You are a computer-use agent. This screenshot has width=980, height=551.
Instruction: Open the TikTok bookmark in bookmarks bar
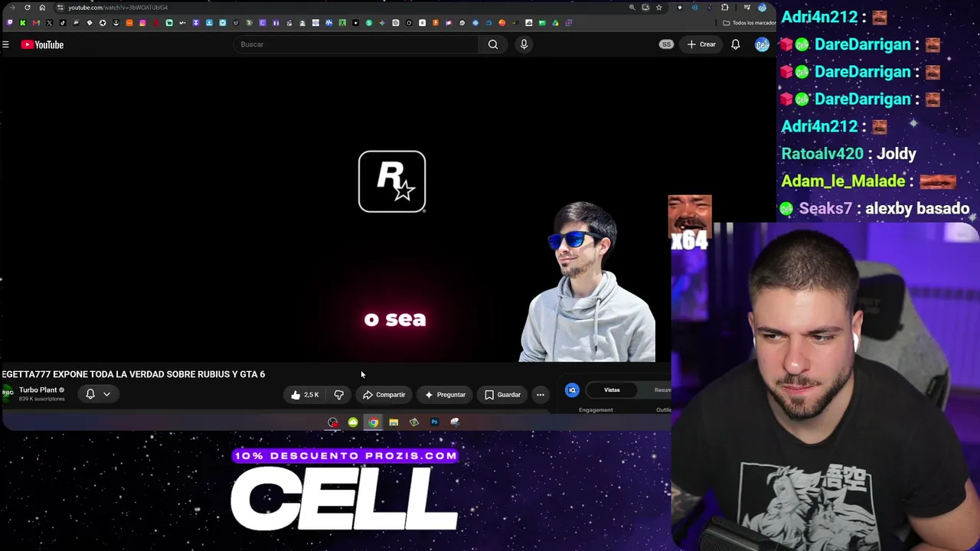63,23
